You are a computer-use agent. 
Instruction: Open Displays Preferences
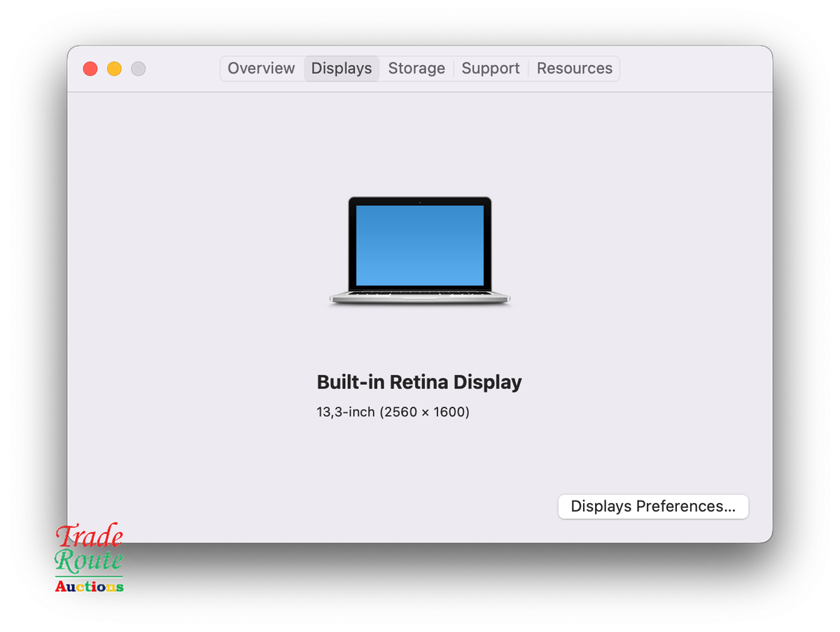click(x=652, y=506)
